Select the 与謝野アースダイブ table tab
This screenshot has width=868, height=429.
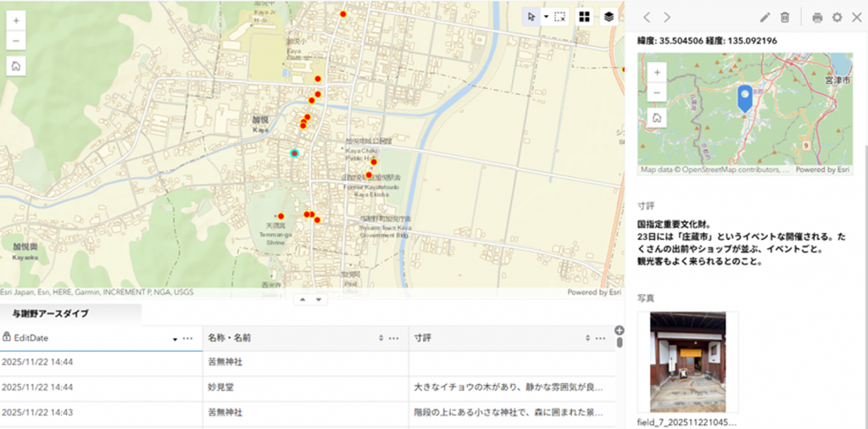[50, 314]
